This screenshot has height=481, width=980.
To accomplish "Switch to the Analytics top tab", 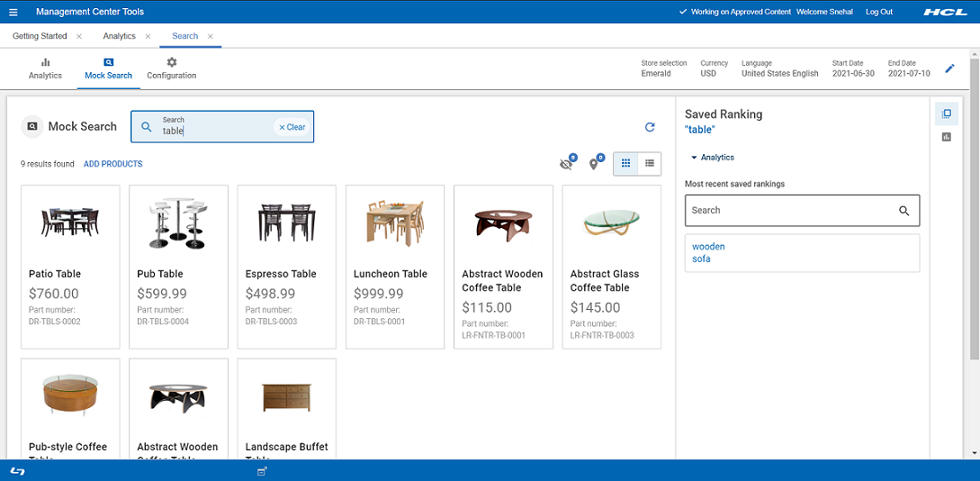I will [120, 36].
